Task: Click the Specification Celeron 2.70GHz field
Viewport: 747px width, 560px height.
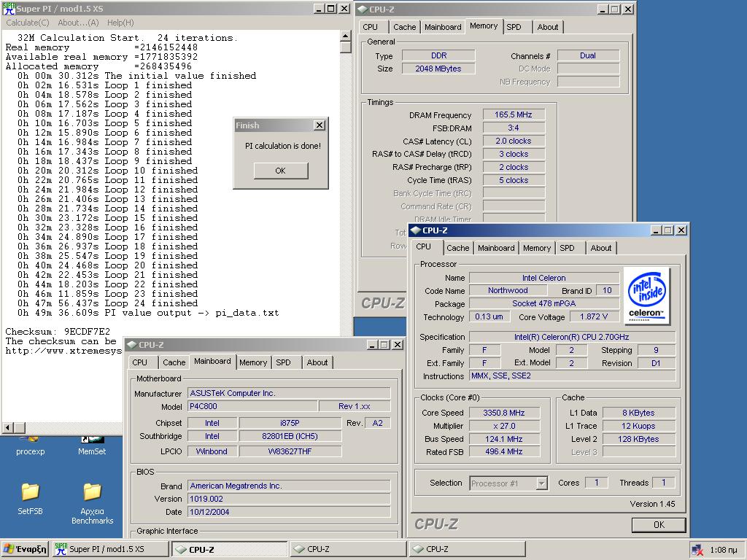Action: pyautogui.click(x=572, y=337)
